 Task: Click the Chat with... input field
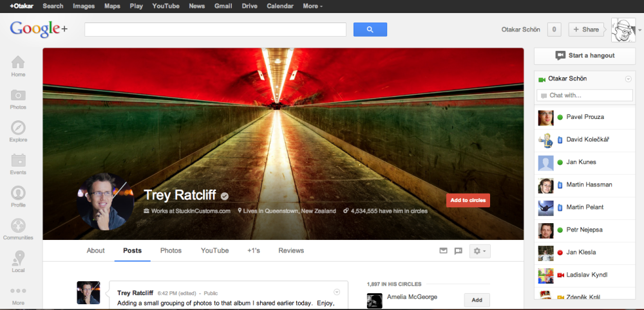[x=585, y=95]
